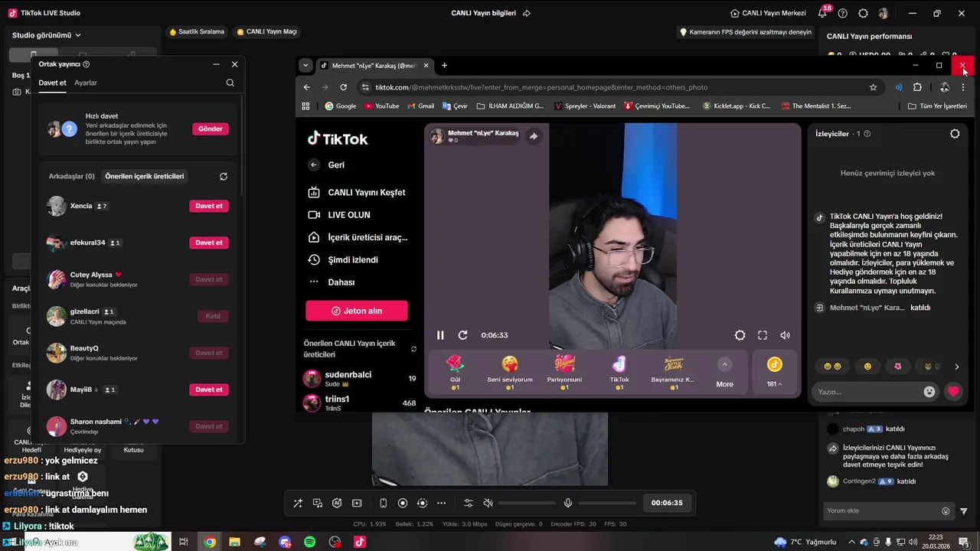The width and height of the screenshot is (980, 551).
Task: Click the replay clip icon in bottom toolbar
Action: (422, 503)
